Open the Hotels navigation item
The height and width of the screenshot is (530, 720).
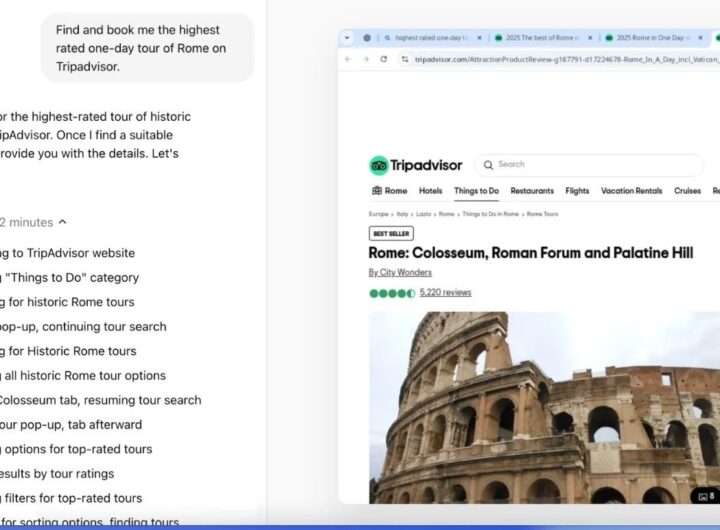430,191
